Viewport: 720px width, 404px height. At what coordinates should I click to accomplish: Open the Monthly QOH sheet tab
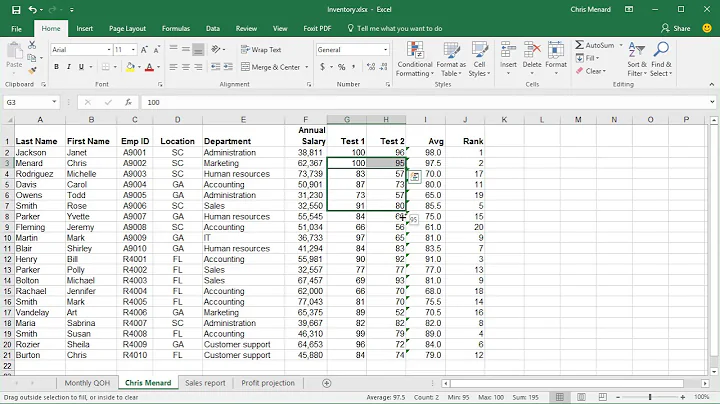[87, 383]
